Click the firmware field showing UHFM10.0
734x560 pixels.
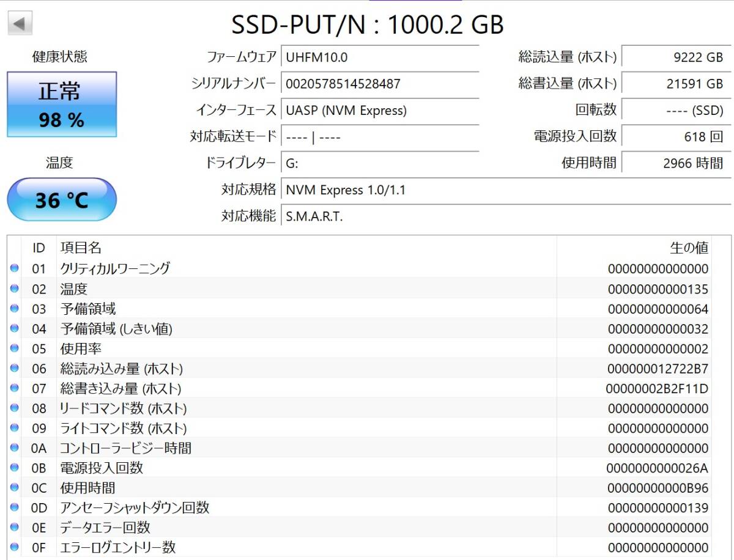(x=379, y=57)
